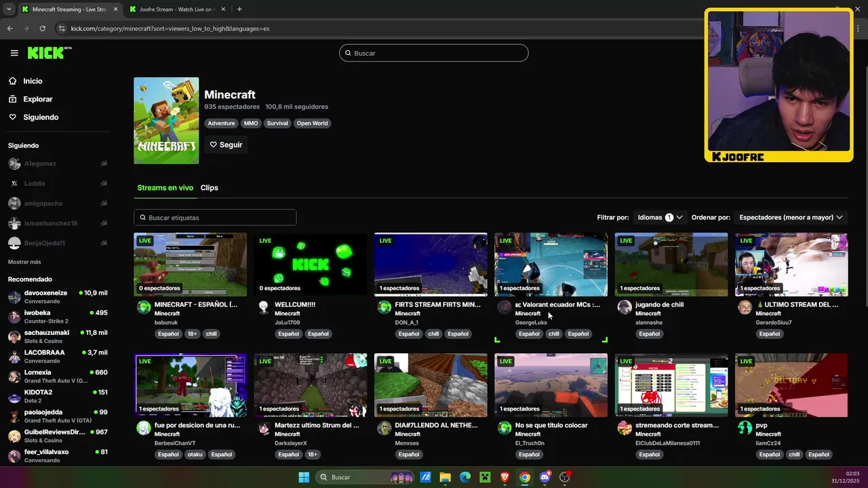
Task: Toggle notifications bell for ismaelsanchez18
Action: coord(104,223)
